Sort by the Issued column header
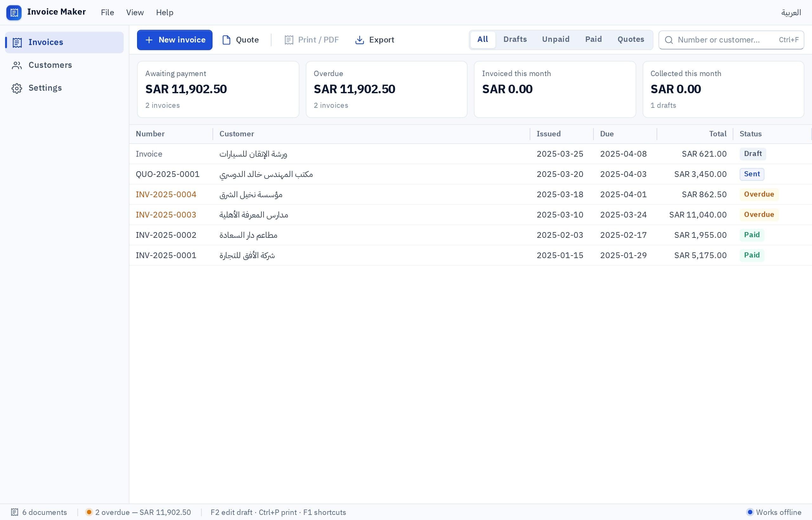812x520 pixels. [x=562, y=134]
